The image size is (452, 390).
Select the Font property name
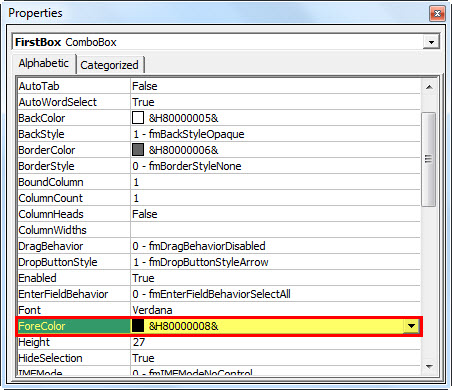29,310
